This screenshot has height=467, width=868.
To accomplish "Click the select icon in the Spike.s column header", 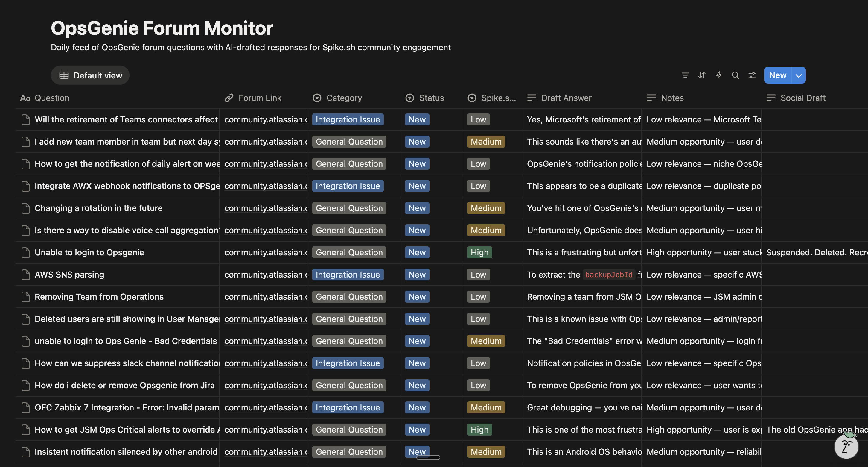I will (471, 98).
